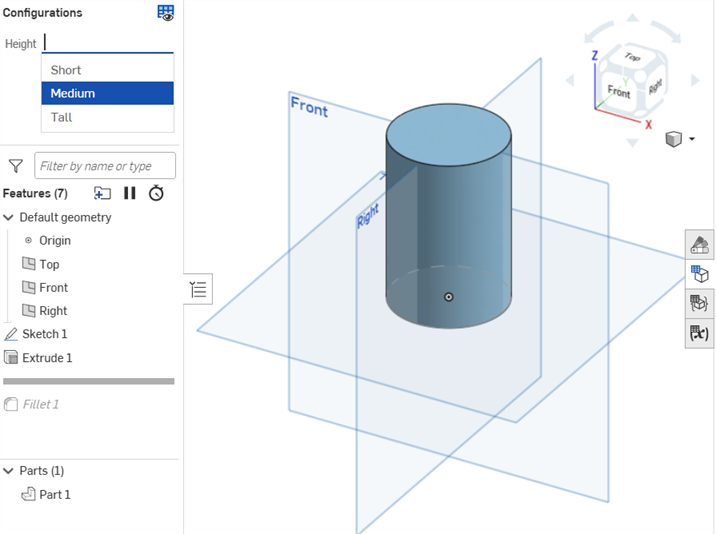Open the variable table (x) icon

point(699,333)
